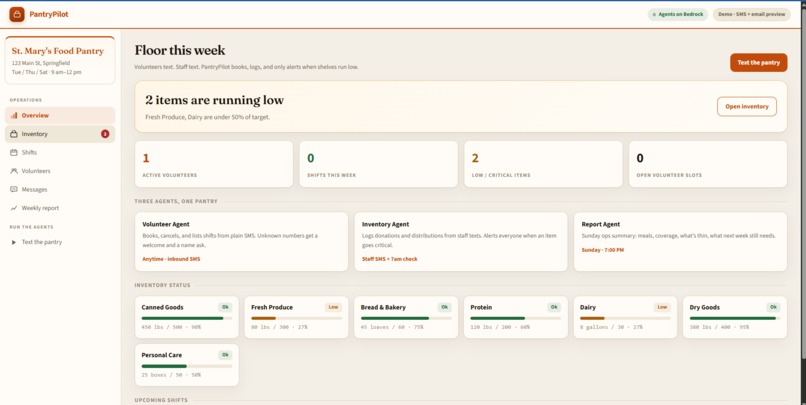
Task: Select the Volunteer Agent card
Action: point(242,242)
